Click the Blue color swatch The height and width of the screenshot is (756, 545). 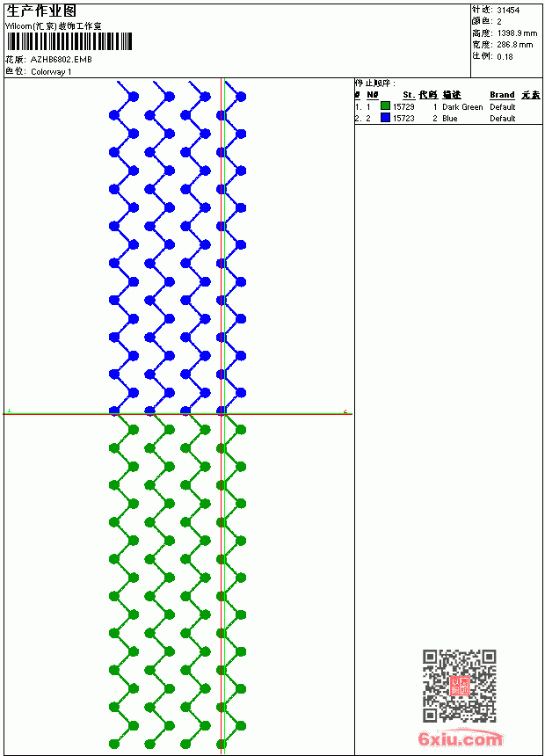point(385,117)
